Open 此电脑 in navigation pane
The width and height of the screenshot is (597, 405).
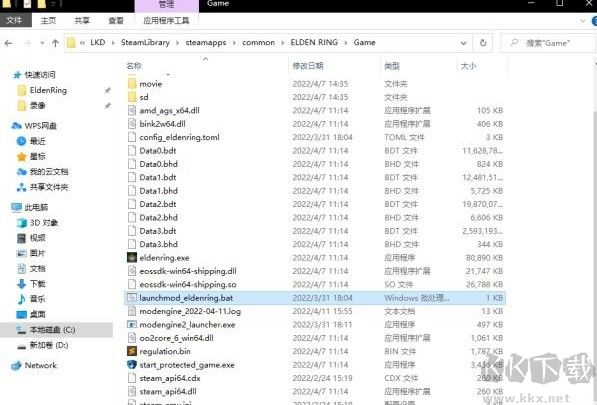coord(36,207)
